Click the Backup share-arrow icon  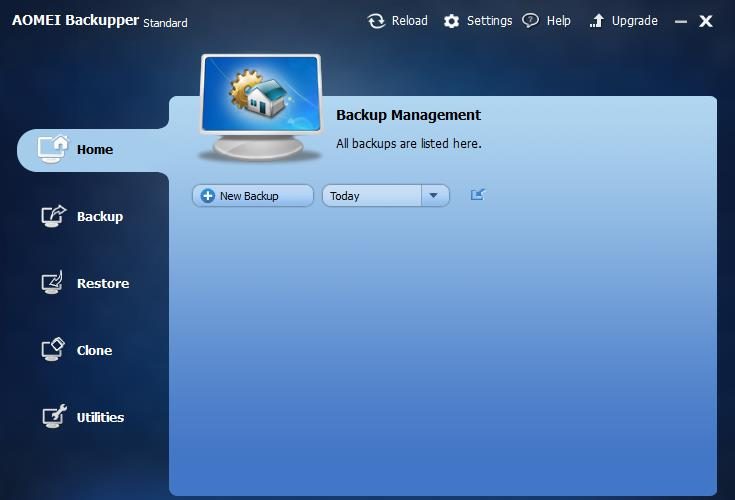(53, 216)
